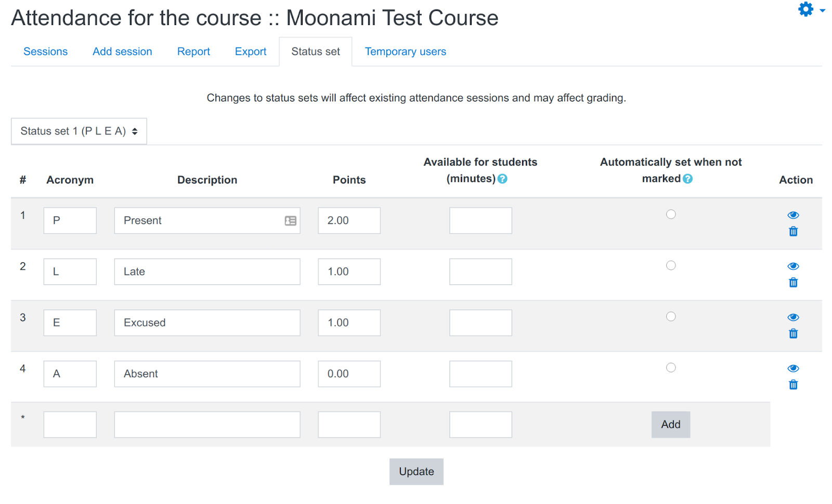Enable auto-set for the Present status

[x=671, y=214]
